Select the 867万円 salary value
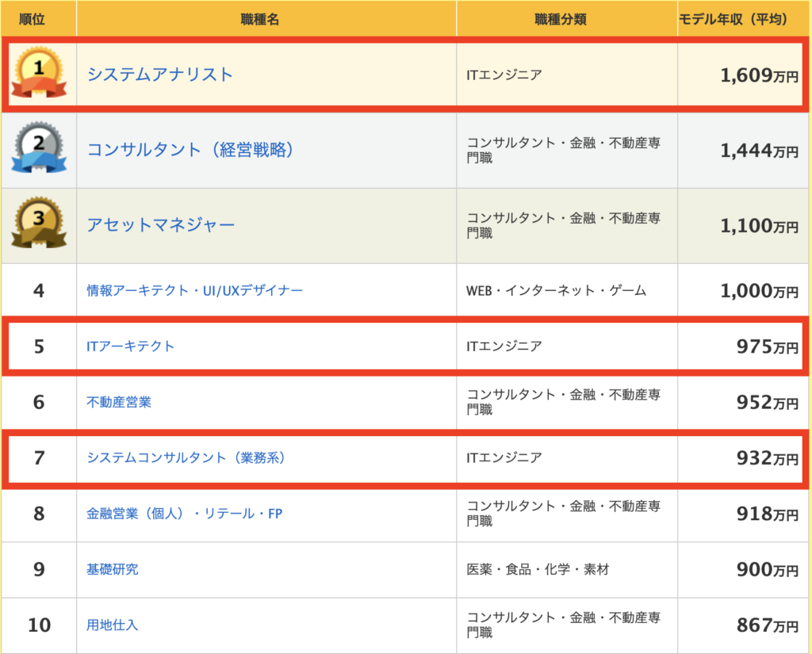Viewport: 812px width, 654px height. [768, 625]
